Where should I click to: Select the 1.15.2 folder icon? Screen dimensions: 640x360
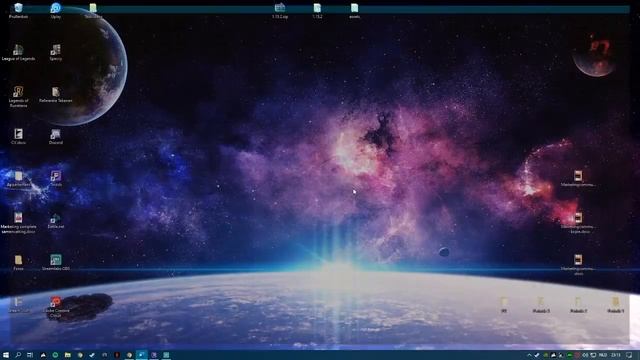(x=317, y=11)
